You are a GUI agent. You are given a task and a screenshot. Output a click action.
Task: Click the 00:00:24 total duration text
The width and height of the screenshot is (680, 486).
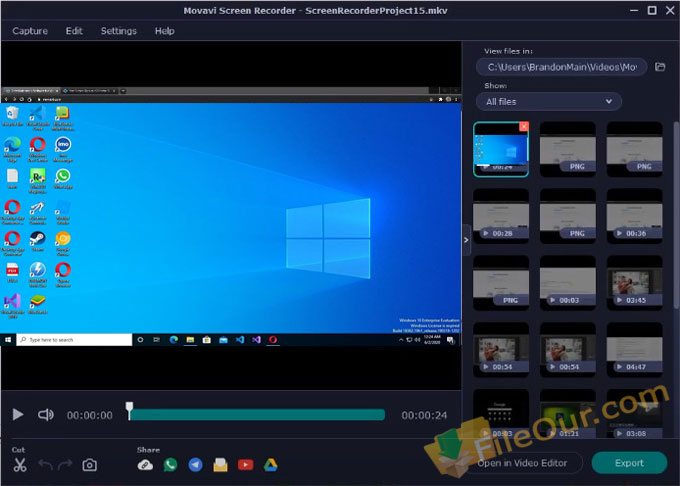424,415
